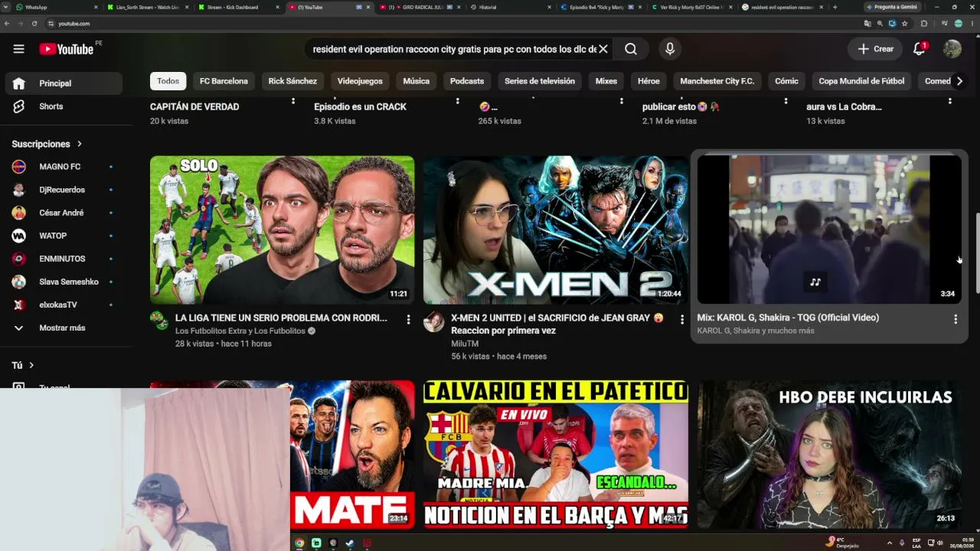The height and width of the screenshot is (551, 980).
Task: Open Chrome from the taskbar
Action: pyautogui.click(x=299, y=543)
